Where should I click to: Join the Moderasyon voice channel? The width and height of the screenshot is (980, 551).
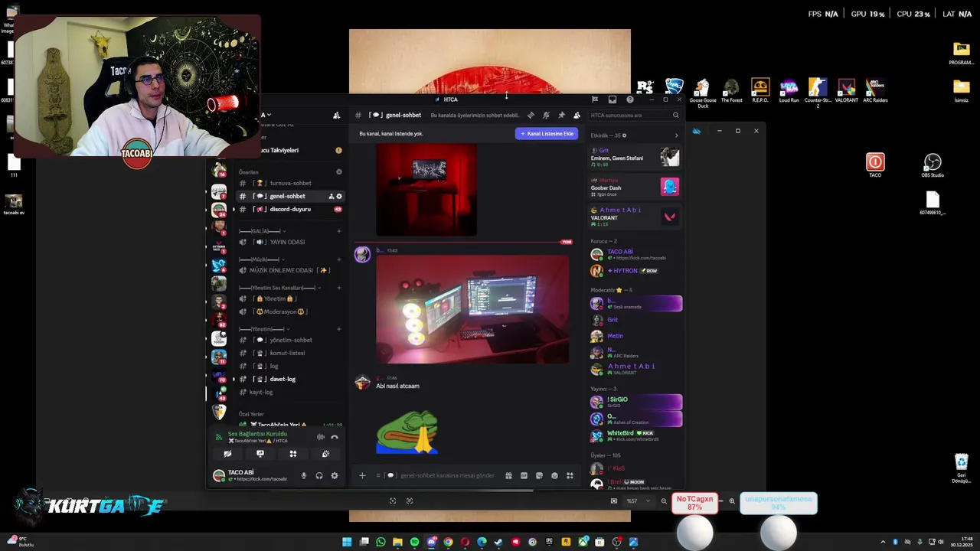pos(290,311)
